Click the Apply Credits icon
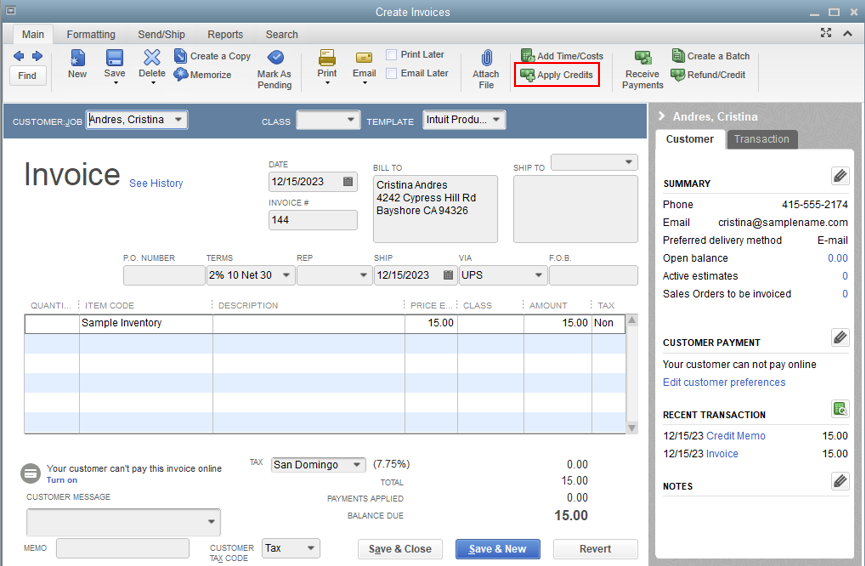This screenshot has height=566, width=865. click(x=527, y=75)
